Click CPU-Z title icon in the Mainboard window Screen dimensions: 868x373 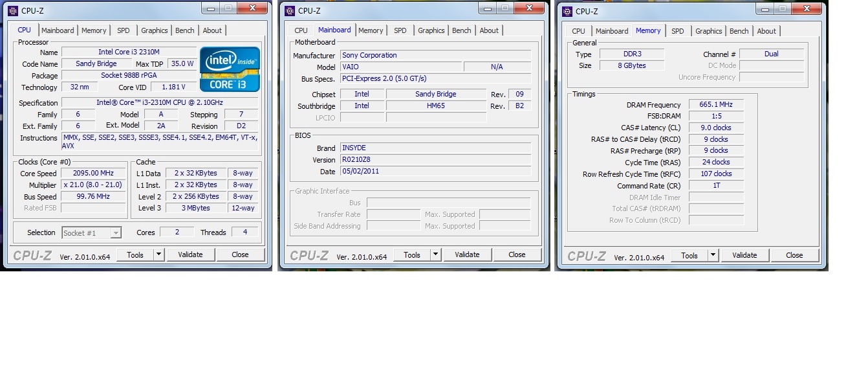click(288, 10)
